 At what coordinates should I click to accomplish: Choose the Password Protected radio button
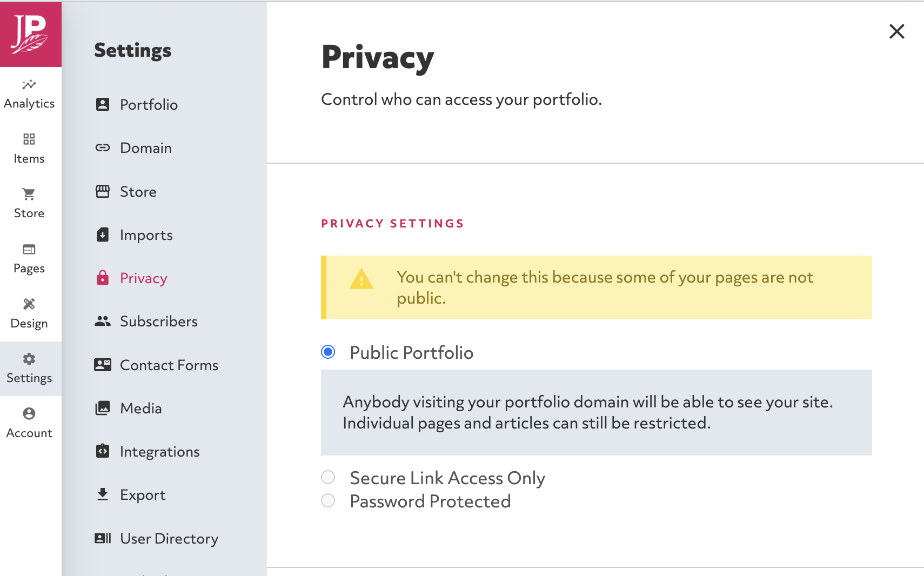(x=328, y=500)
